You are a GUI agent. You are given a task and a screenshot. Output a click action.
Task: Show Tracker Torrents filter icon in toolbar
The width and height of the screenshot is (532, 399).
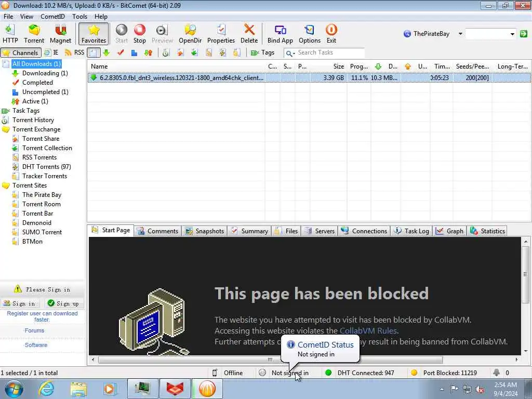coord(236,52)
